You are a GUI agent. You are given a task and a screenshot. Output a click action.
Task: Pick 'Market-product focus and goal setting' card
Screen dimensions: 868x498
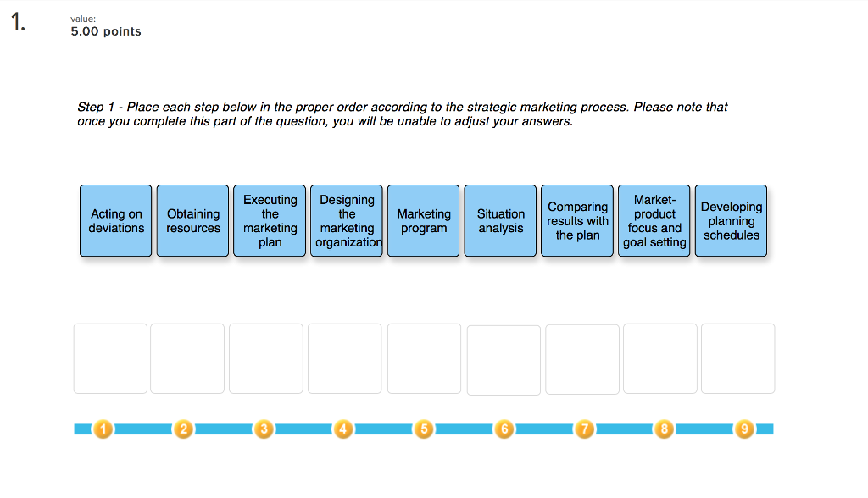coord(654,221)
